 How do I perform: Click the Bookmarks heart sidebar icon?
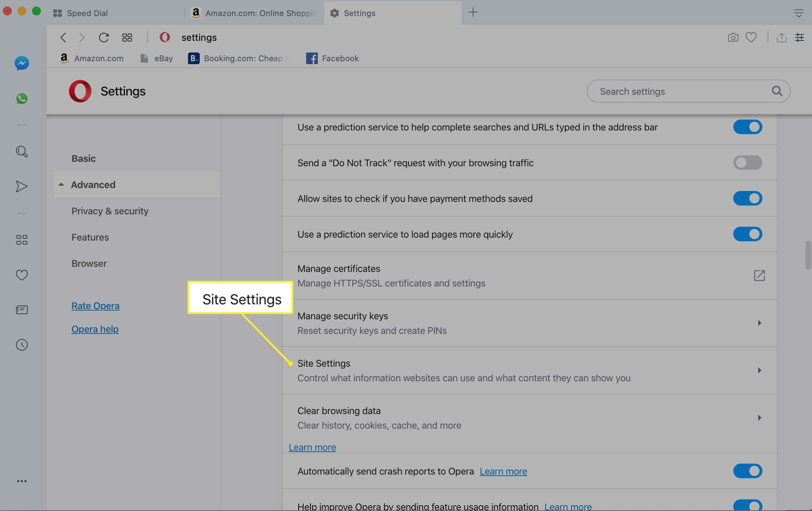(22, 276)
